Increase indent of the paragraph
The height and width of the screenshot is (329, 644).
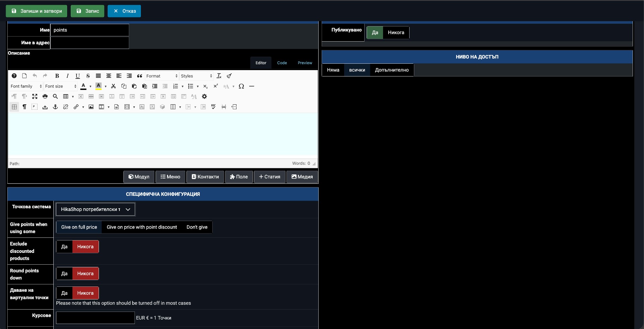155,86
